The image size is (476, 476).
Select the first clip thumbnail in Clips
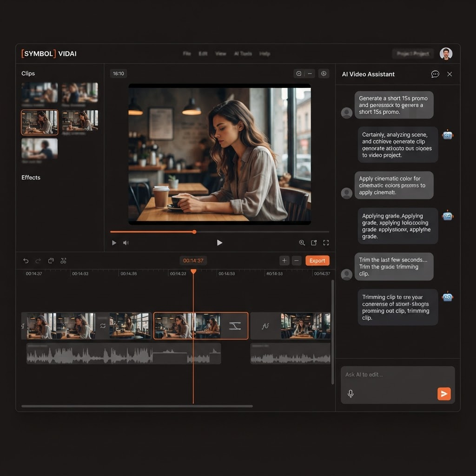pyautogui.click(x=40, y=93)
